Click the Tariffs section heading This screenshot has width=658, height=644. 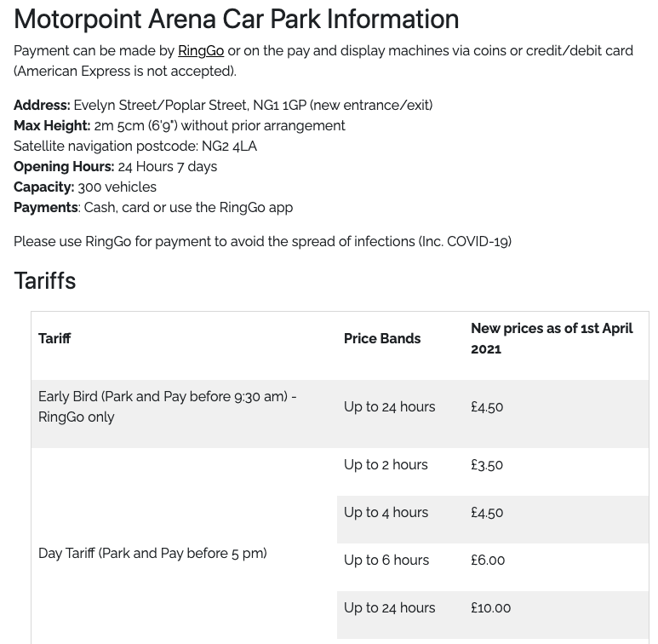45,280
